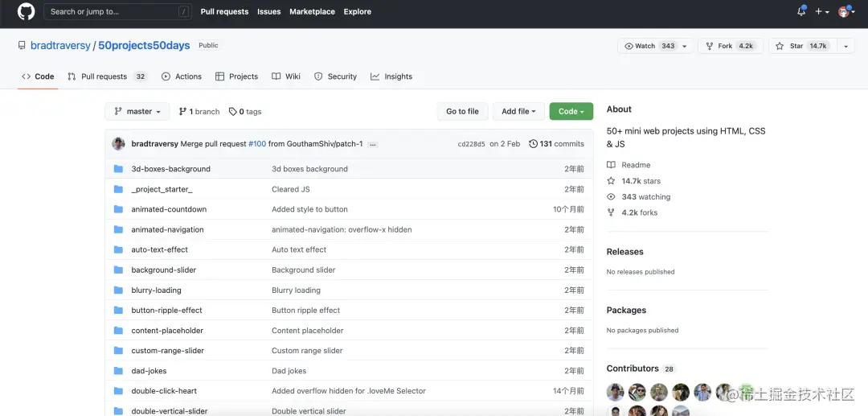Click the first contributor avatar

coord(615,392)
